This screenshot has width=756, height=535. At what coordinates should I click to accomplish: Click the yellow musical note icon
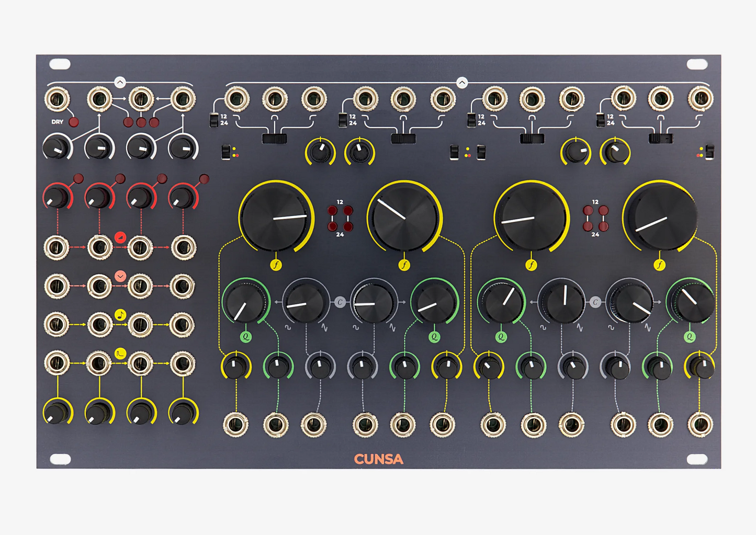[120, 315]
